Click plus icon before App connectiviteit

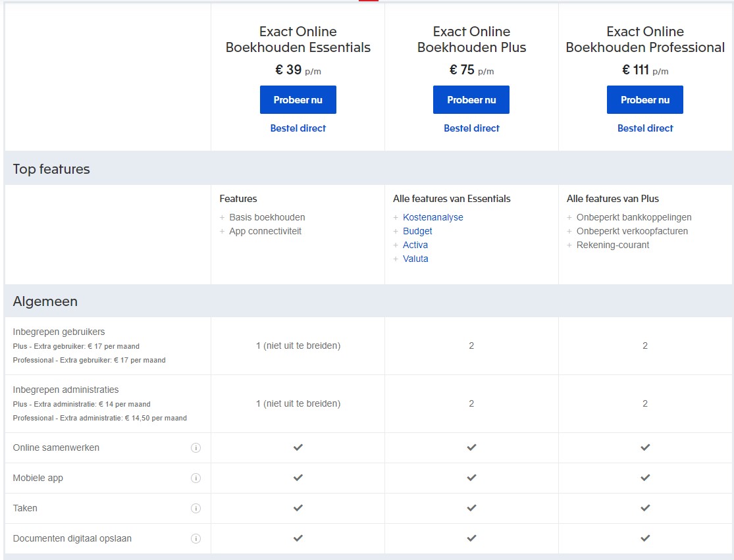pyautogui.click(x=223, y=231)
